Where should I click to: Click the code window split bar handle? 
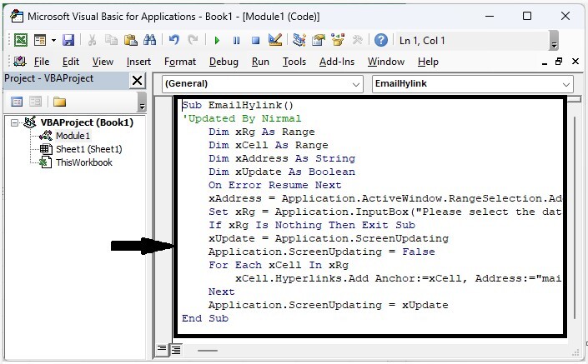574,99
